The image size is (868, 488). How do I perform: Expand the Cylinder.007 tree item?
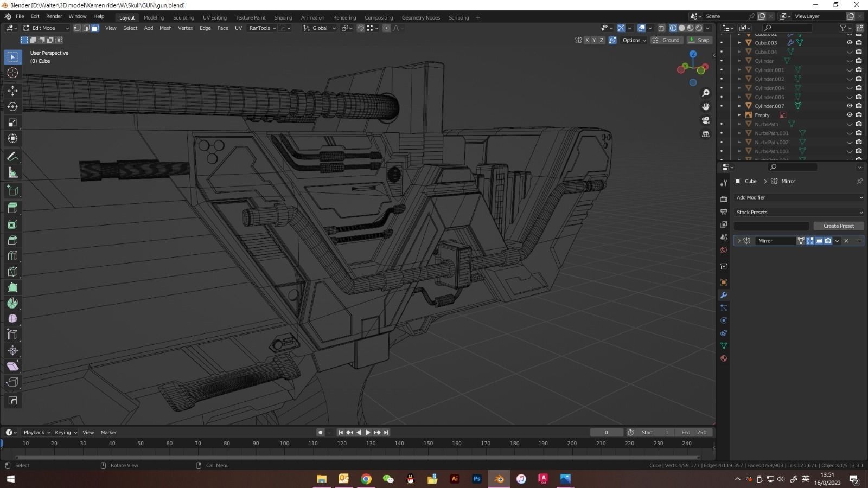(739, 106)
